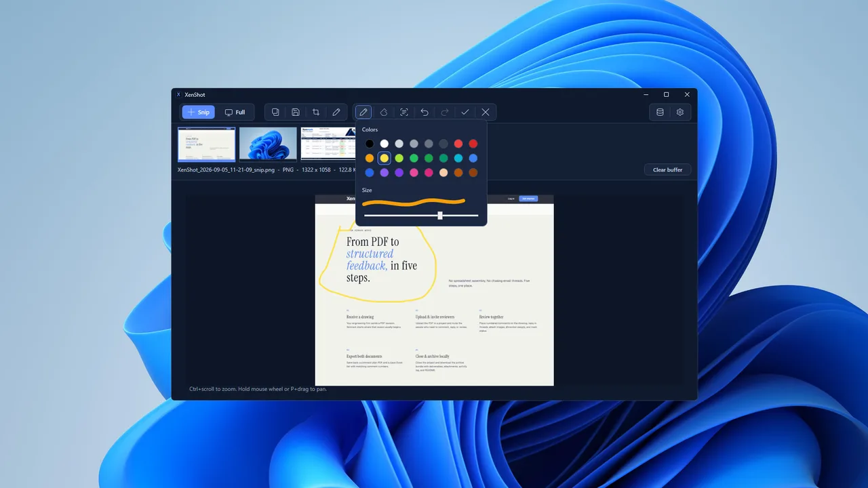Select the crop tool

pos(316,113)
